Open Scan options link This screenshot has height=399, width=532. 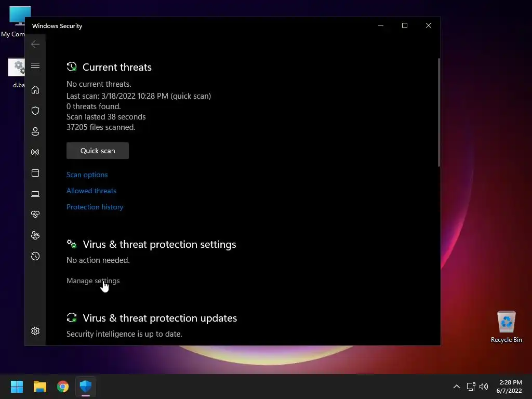87,175
